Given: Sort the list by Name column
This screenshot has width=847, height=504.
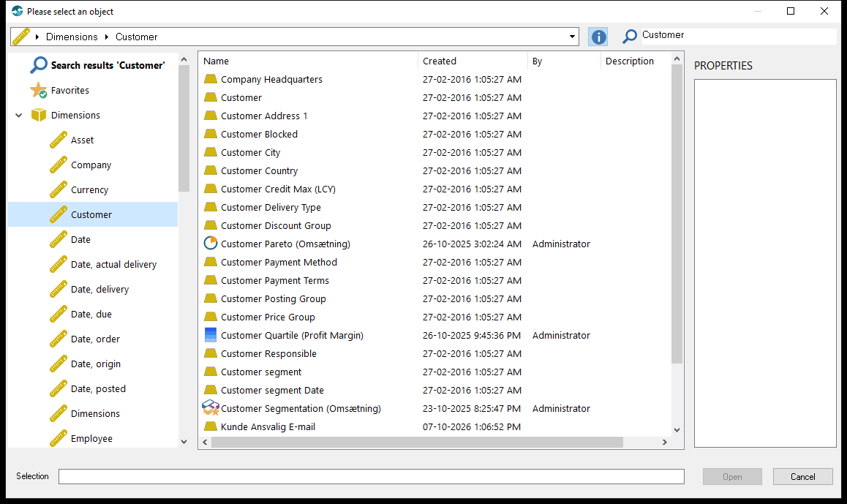Looking at the screenshot, I should (308, 61).
